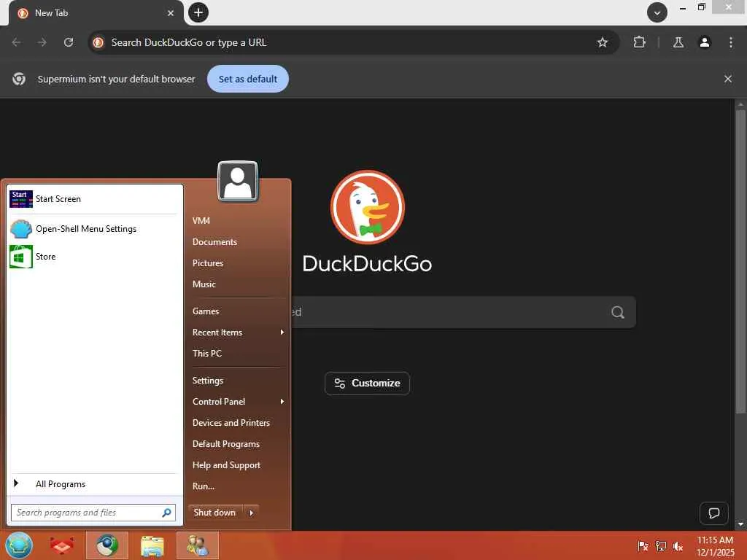Expand the Control Panel submenu arrow
747x560 pixels.
(x=282, y=402)
